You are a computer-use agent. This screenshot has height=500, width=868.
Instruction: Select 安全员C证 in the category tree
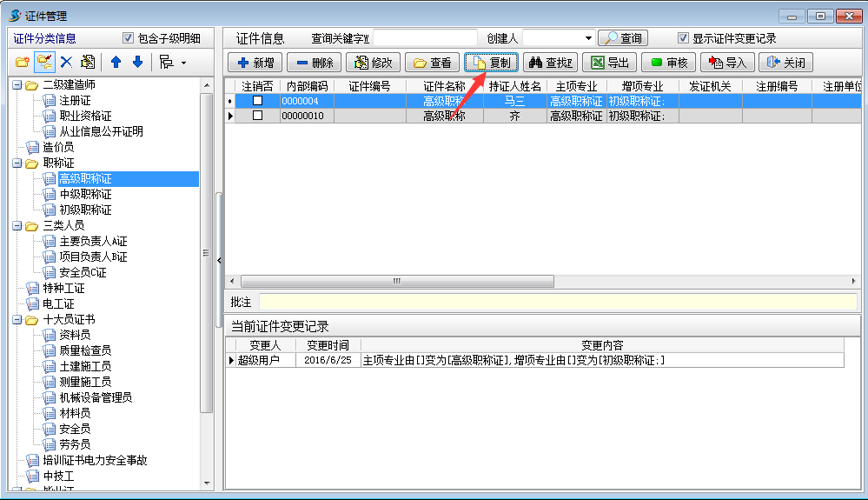click(83, 273)
